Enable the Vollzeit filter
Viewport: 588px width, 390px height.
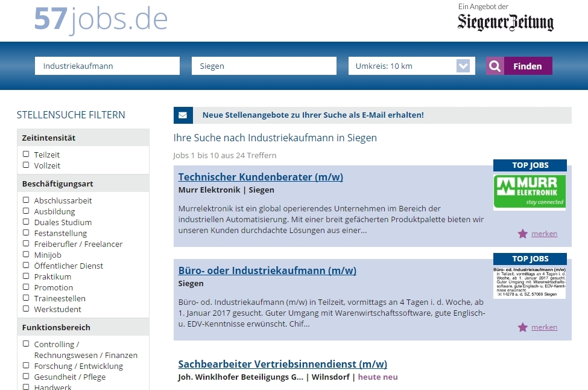tap(26, 165)
